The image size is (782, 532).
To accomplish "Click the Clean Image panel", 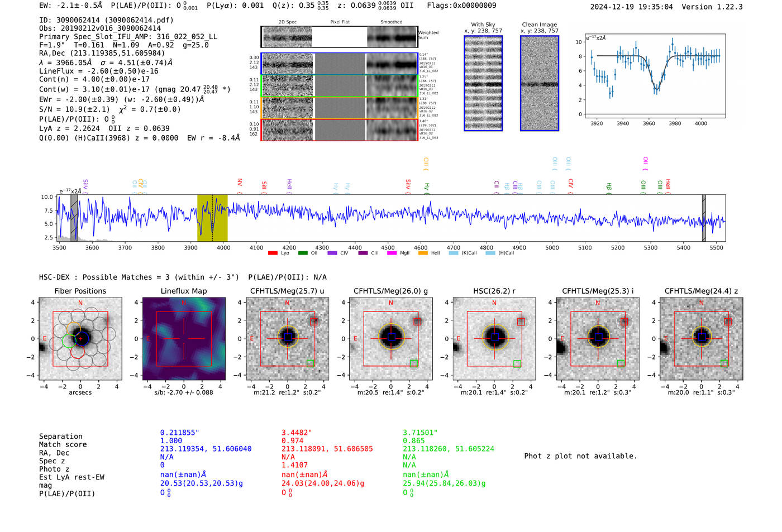I will click(540, 83).
